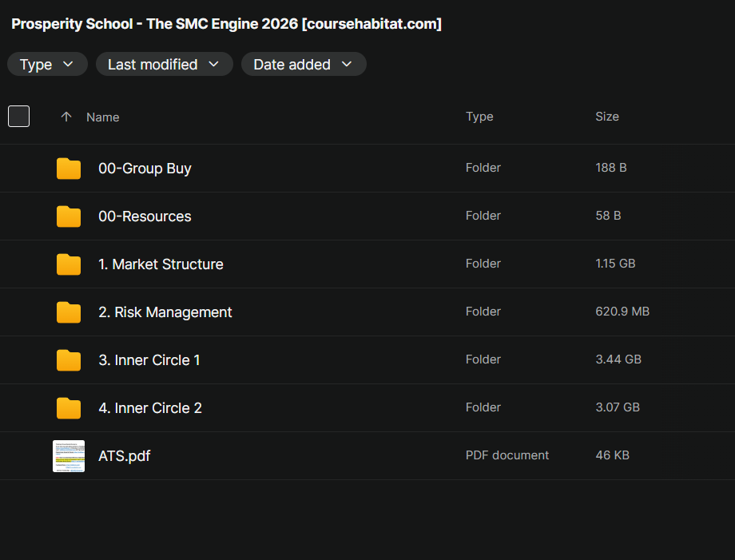Click the sort direction arrow beside Name
This screenshot has width=735, height=560.
point(66,117)
